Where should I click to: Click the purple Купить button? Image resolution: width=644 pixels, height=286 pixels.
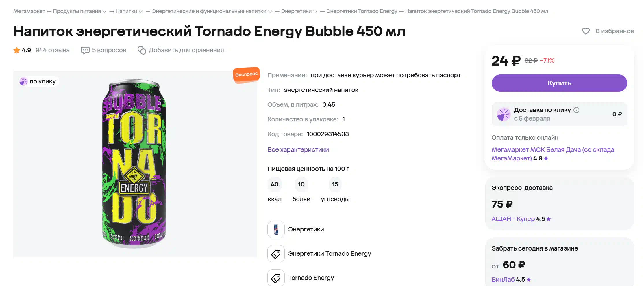(x=559, y=83)
